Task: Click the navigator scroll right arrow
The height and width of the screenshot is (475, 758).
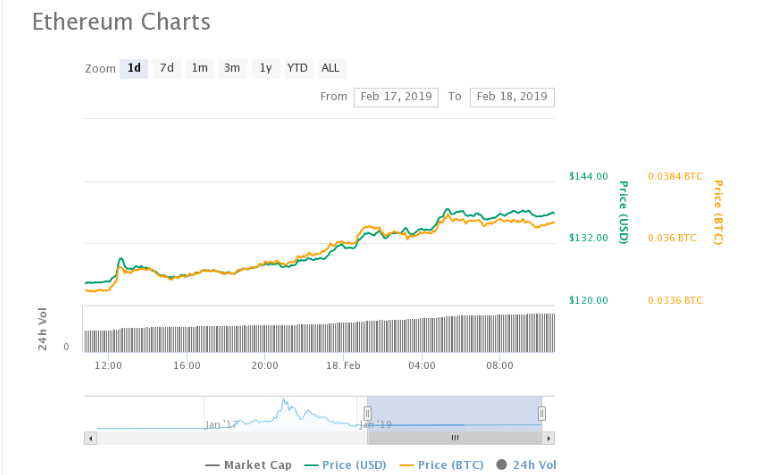Action: 548,438
